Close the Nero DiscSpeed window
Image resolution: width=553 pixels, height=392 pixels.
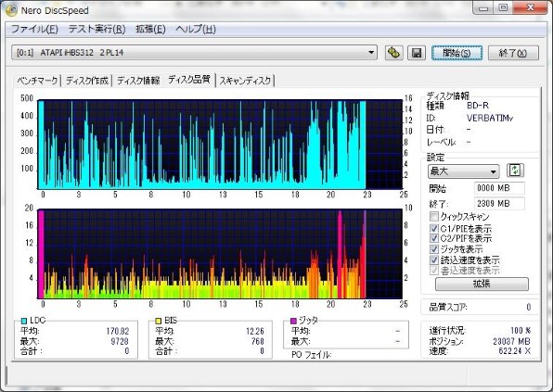[x=530, y=8]
